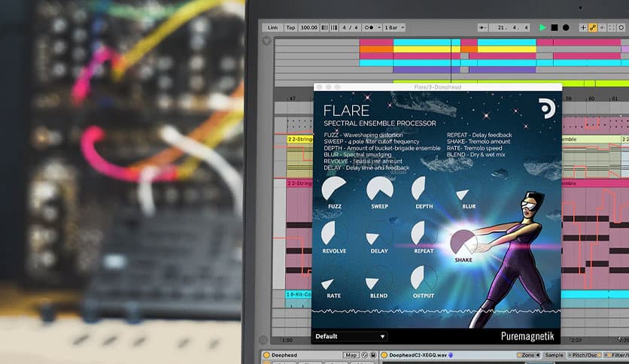Open the metronome settings dropdown arrow
This screenshot has height=364, width=629.
coord(379,28)
